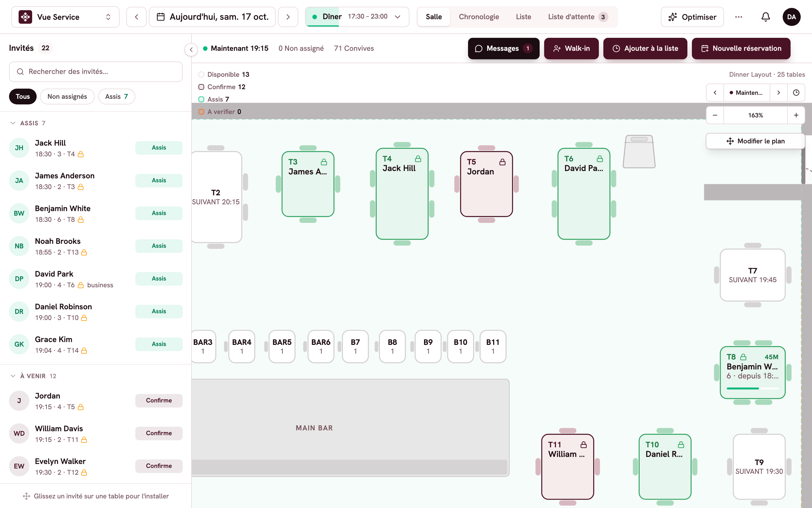Screen dimensions: 812x508
Task: Switch to the Chronologie tab
Action: pos(479,17)
